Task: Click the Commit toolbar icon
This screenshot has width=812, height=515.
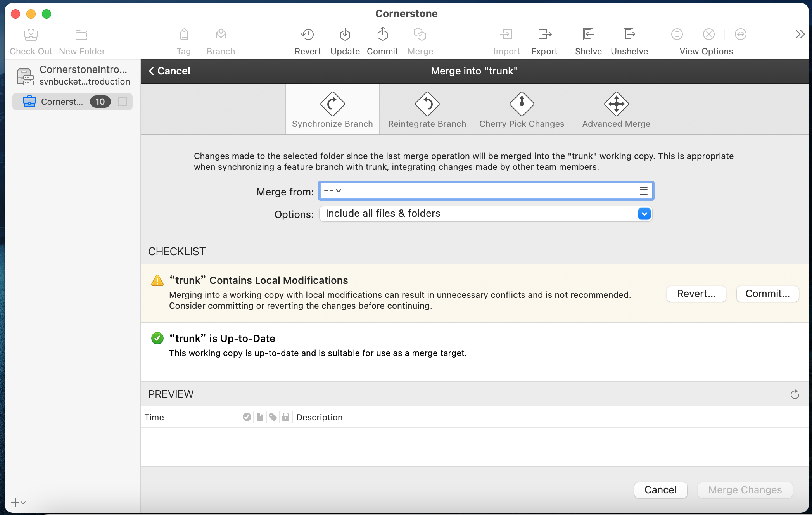Action: pyautogui.click(x=383, y=34)
